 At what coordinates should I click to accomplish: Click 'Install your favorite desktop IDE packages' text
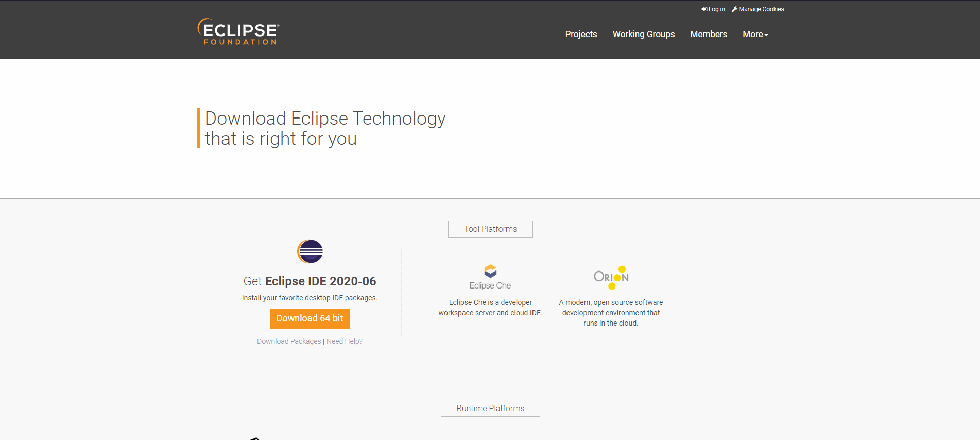click(x=310, y=298)
